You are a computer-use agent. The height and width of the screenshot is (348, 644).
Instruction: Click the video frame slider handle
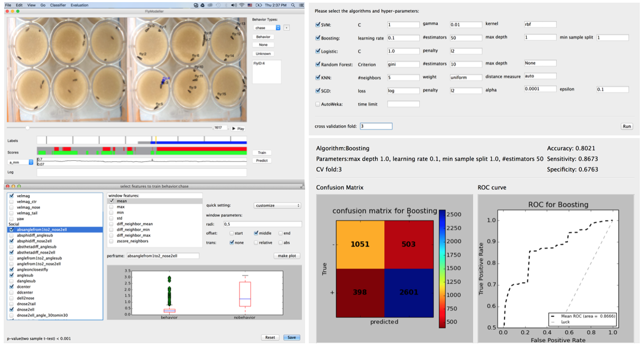(27, 127)
